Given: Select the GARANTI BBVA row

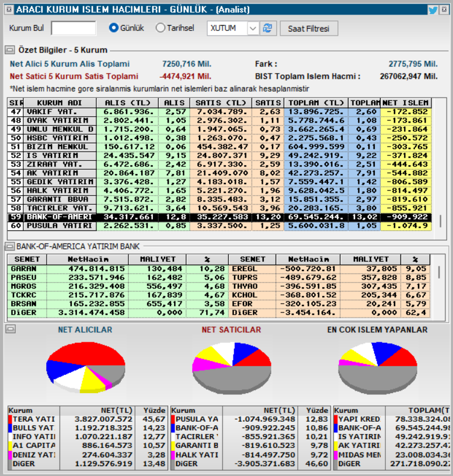Looking at the screenshot, I should pos(219,200).
